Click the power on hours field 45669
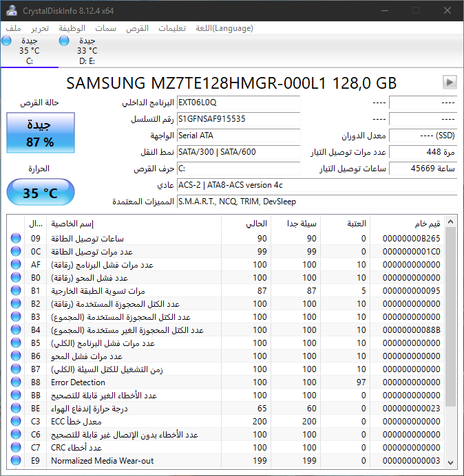The image size is (464, 476). click(423, 169)
